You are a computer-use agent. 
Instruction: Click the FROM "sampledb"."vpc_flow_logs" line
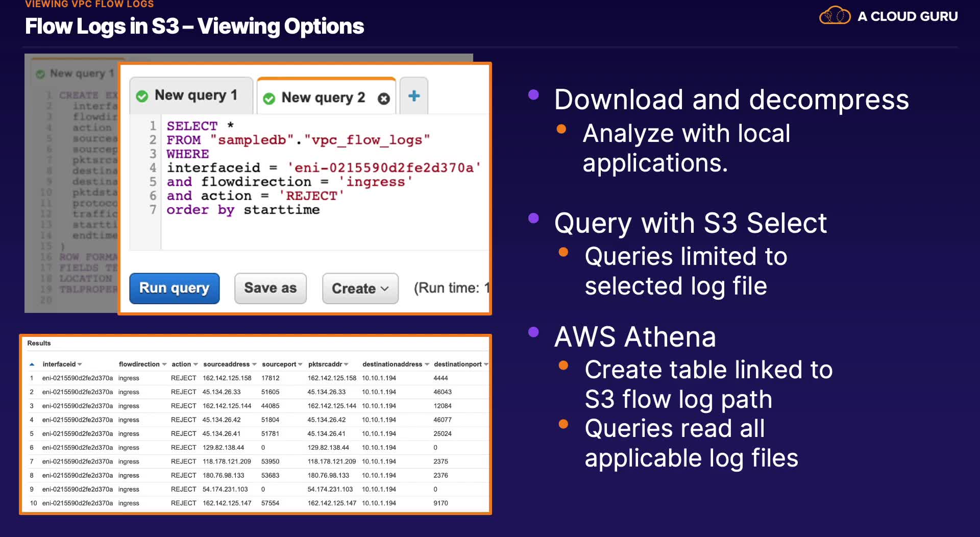(x=298, y=140)
